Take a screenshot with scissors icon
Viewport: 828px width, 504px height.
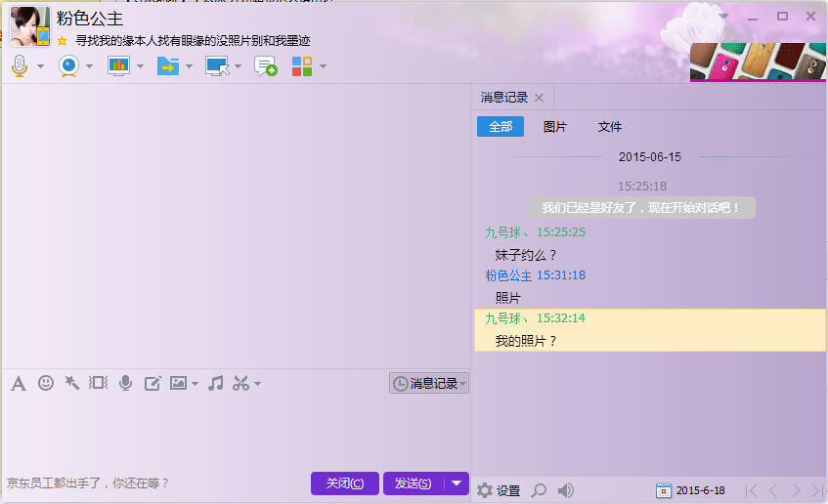tap(240, 383)
